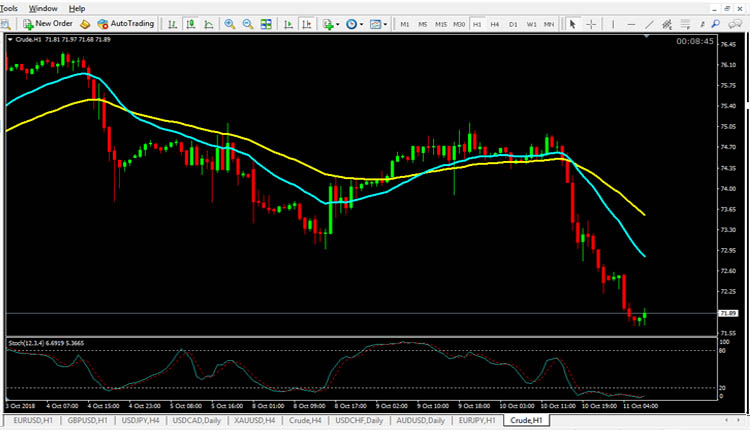750x430 pixels.
Task: Click the chart shift triangle marker
Action: click(646, 36)
